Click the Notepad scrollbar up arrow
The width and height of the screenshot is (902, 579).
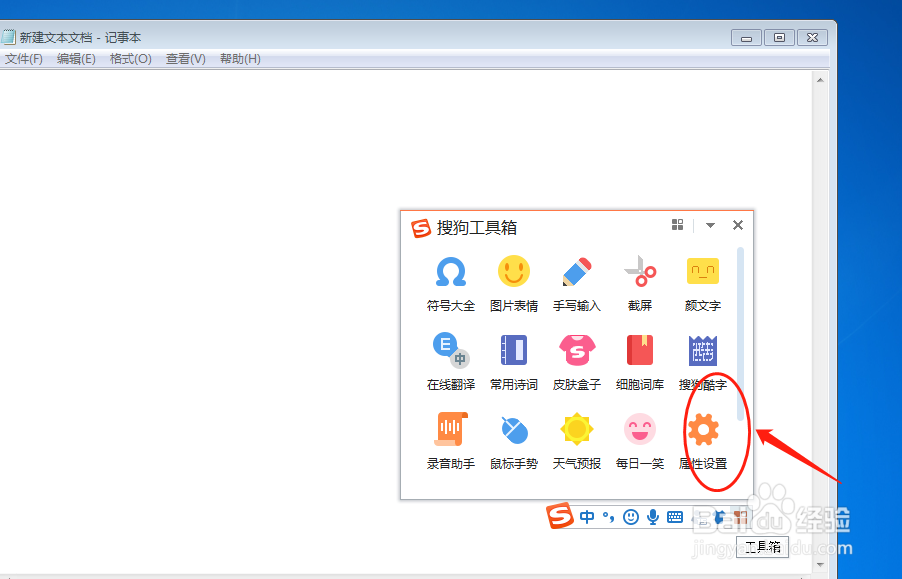click(x=820, y=80)
